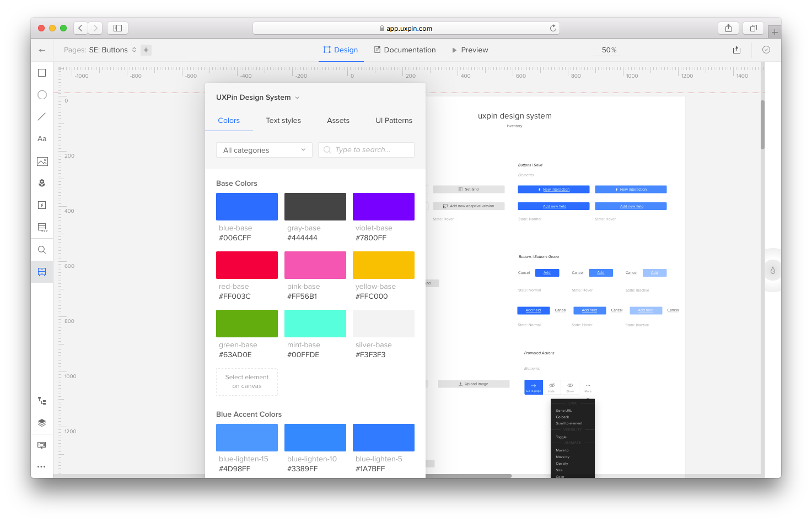Image resolution: width=812 pixels, height=522 pixels.
Task: Focus the Type to search field
Action: (366, 150)
